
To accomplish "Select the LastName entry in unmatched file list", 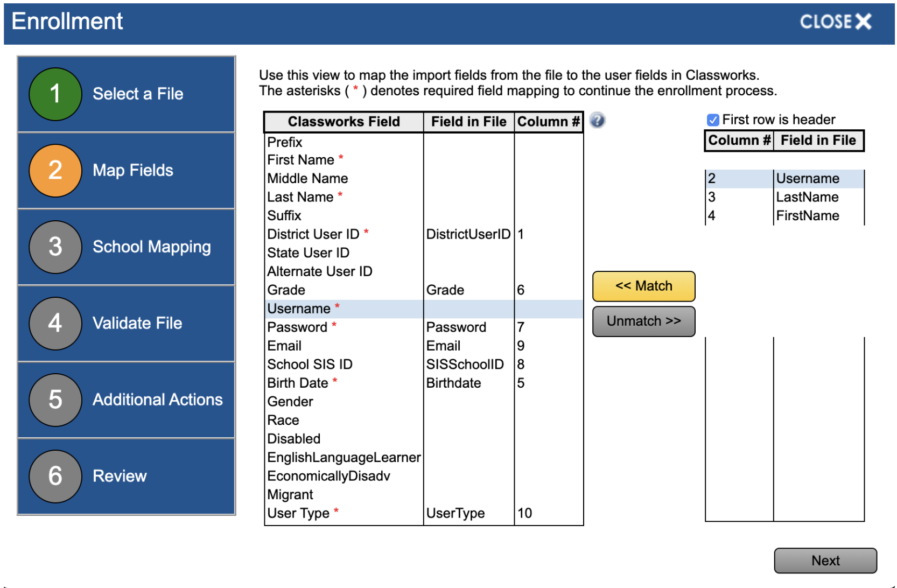I will coord(785,197).
